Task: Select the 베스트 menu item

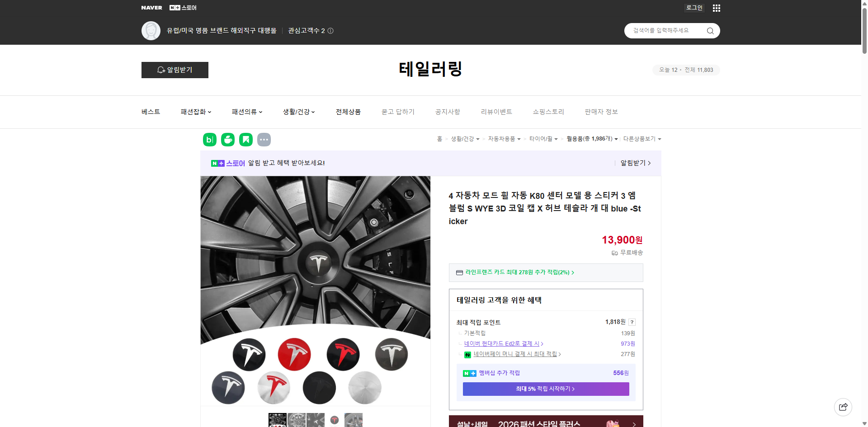Action: pyautogui.click(x=150, y=112)
